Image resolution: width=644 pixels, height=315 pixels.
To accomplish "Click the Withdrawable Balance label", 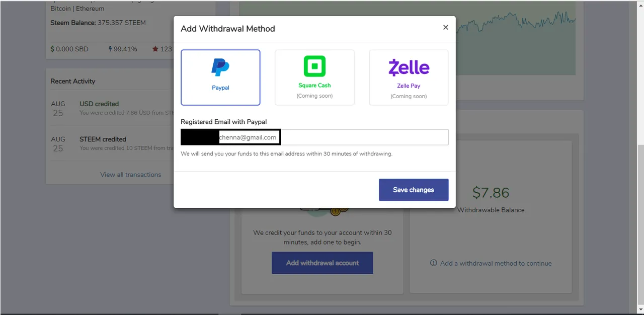I will tap(491, 210).
